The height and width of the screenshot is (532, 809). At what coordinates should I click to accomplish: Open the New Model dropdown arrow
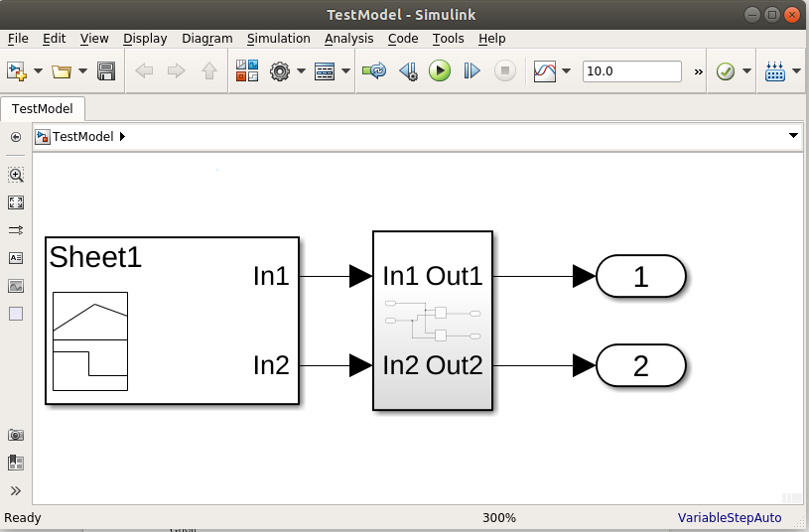pyautogui.click(x=38, y=71)
